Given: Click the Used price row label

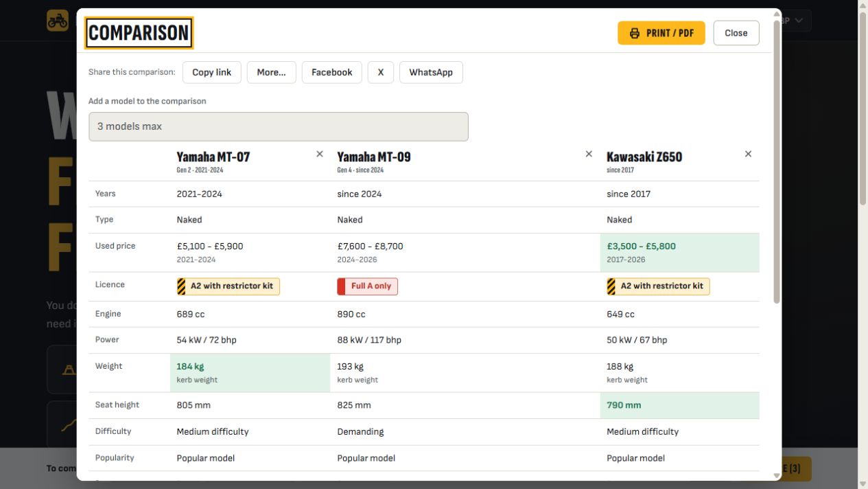Looking at the screenshot, I should point(115,246).
